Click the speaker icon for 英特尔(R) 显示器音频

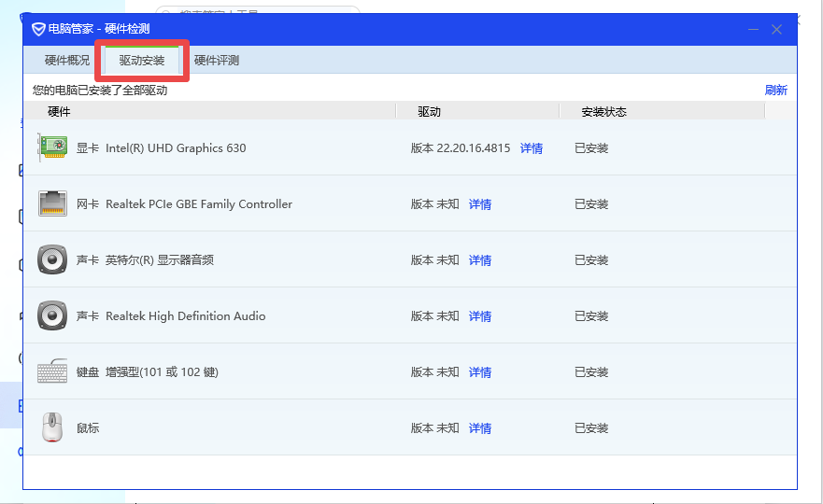click(x=52, y=259)
